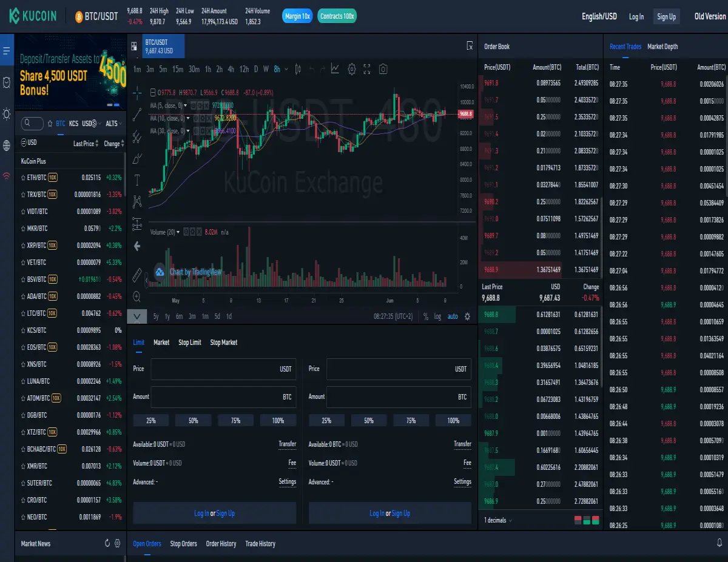Click the Transfer link in the sell form
728x562 pixels.
pos(462,444)
